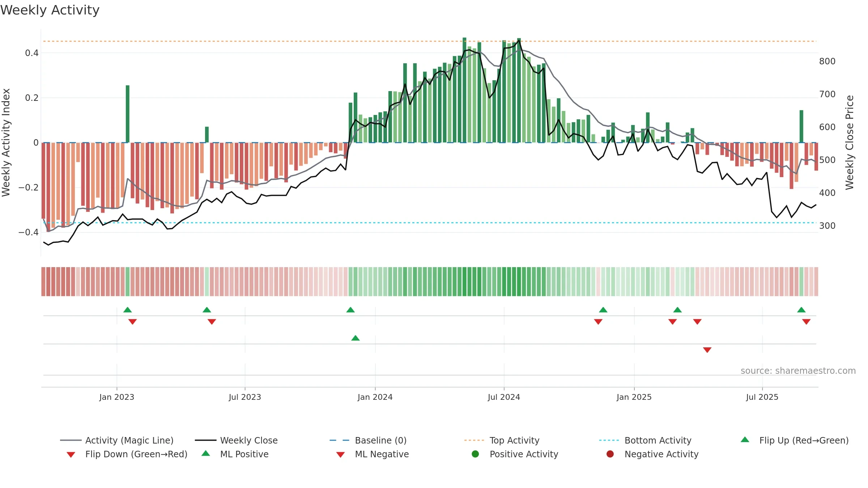The width and height of the screenshot is (868, 488).
Task: Select the flip-up marker near Nov 2024
Action: pos(603,310)
